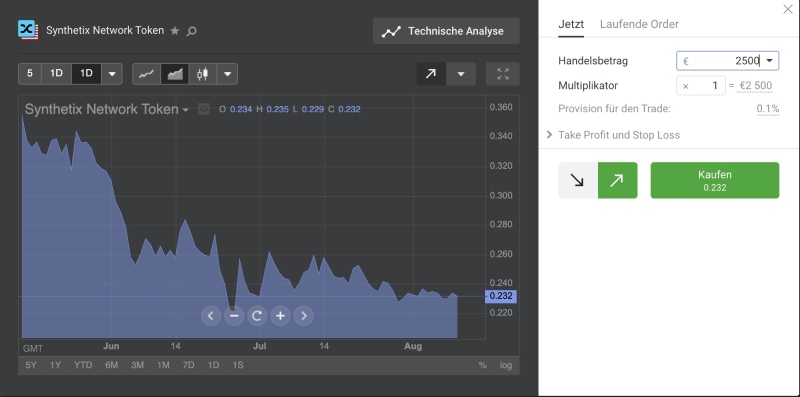Switch to area chart type
Screen dimensions: 800x397
(174, 74)
